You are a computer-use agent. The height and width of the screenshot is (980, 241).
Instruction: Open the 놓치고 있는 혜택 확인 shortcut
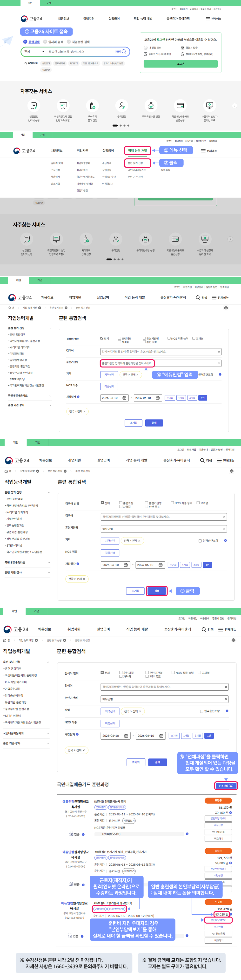(x=157, y=54)
